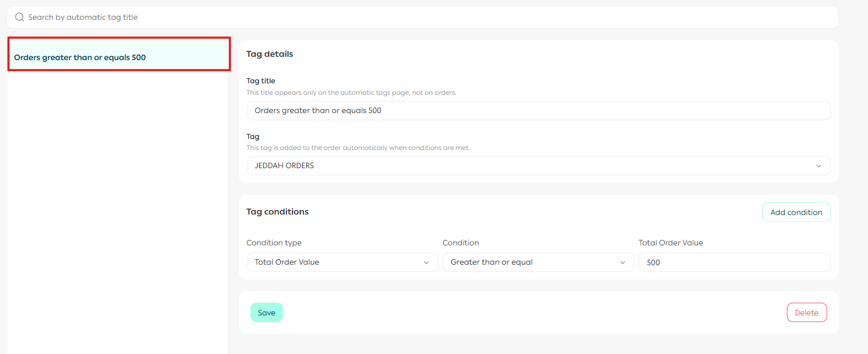Delete this automatic tag
The width and height of the screenshot is (868, 354).
[x=806, y=313]
